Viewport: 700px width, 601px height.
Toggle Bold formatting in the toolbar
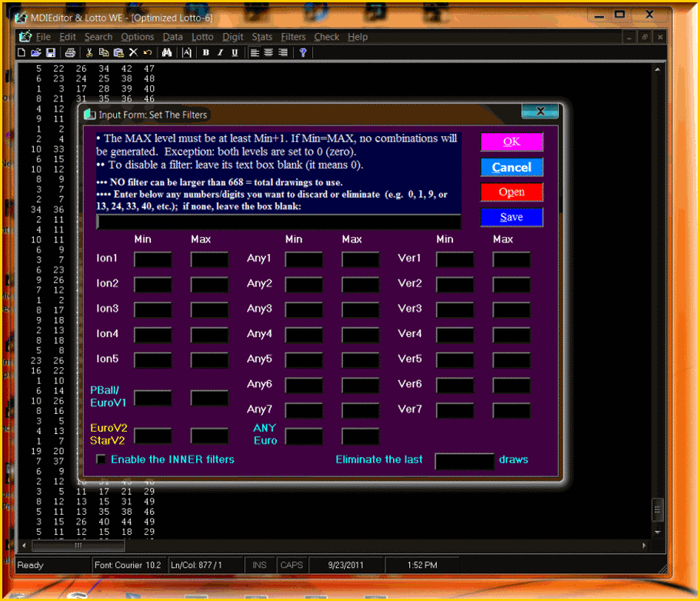[205, 52]
